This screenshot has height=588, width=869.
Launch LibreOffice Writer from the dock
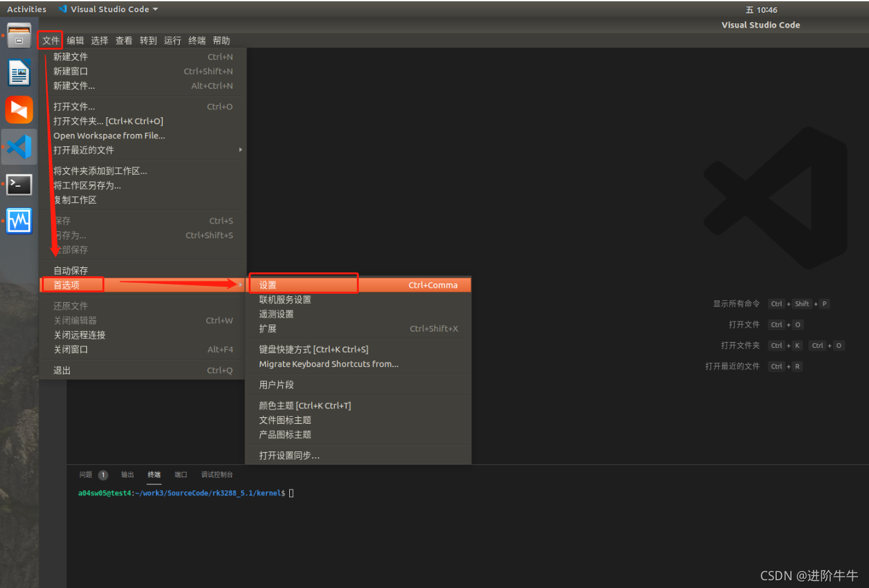click(19, 73)
